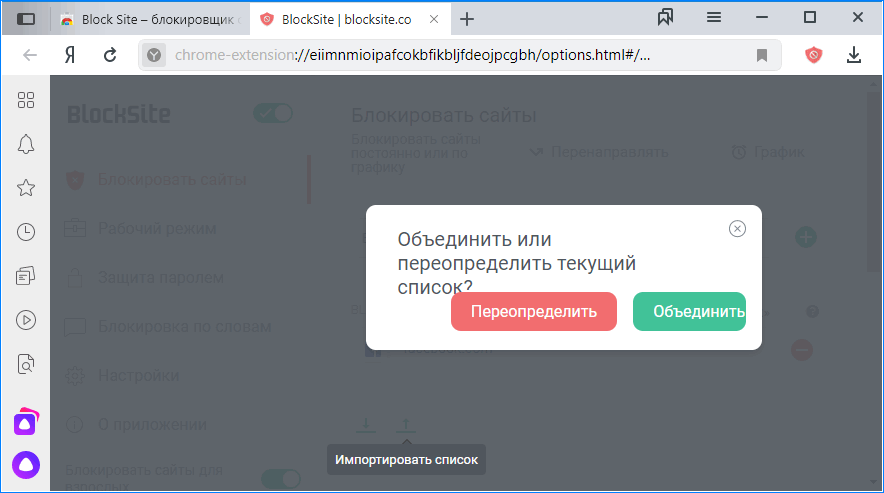Toggle the side panel button in tab bar
The height and width of the screenshot is (493, 884).
click(27, 19)
